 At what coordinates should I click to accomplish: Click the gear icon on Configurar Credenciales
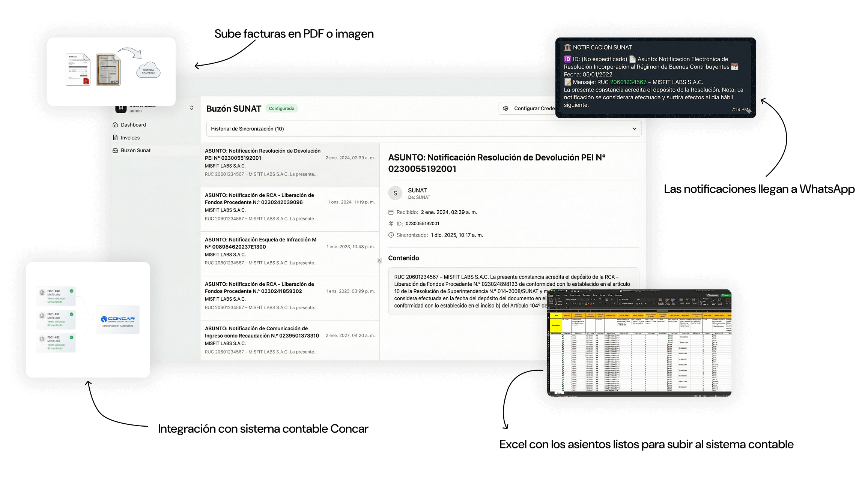pos(507,108)
